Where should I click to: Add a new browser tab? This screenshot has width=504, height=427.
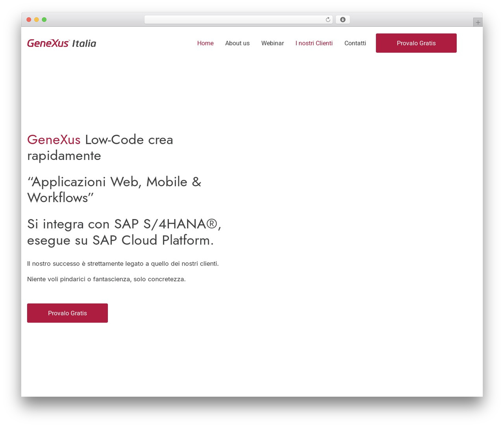478,22
